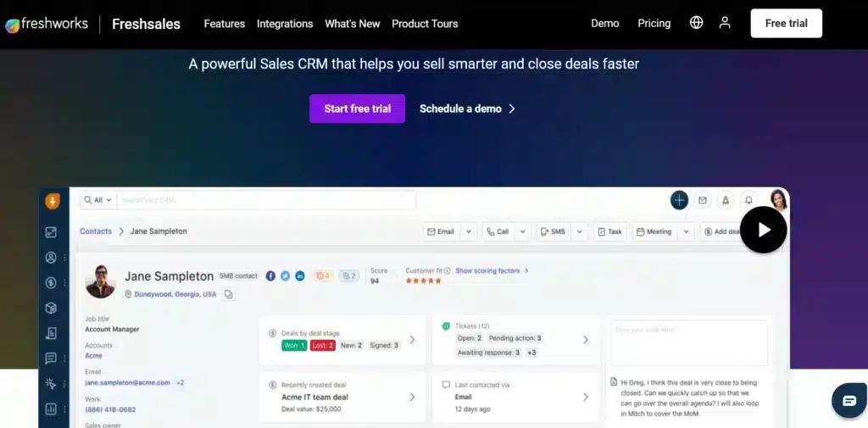Click the Dundywood, Georgia, USA location link

[175, 295]
